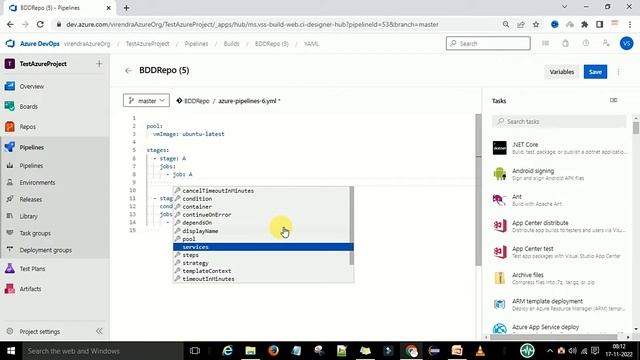
Task: Open BDDRepo (5) breadcrumb link
Action: coord(271,44)
